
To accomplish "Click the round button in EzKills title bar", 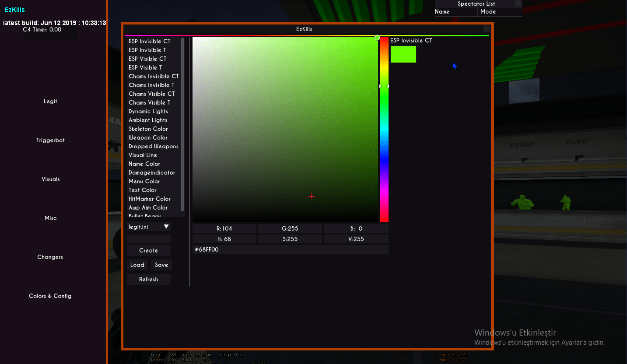I will pos(487,29).
